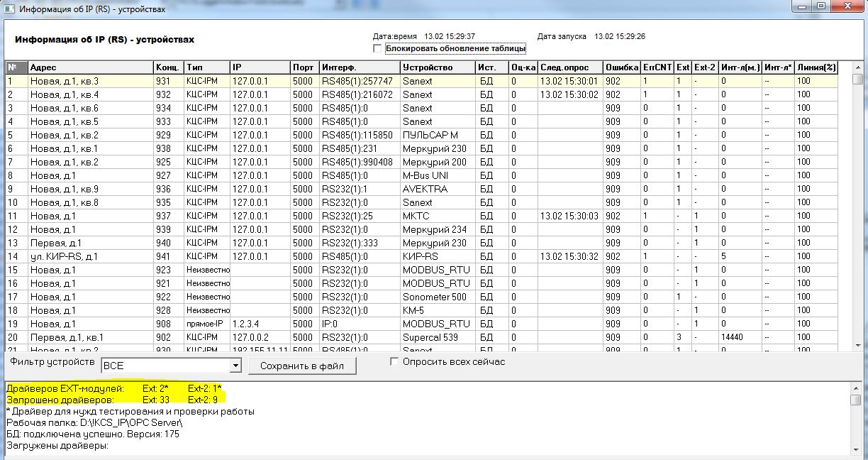Select the 'Ошибка' column header
This screenshot has height=460, width=868.
[x=621, y=67]
